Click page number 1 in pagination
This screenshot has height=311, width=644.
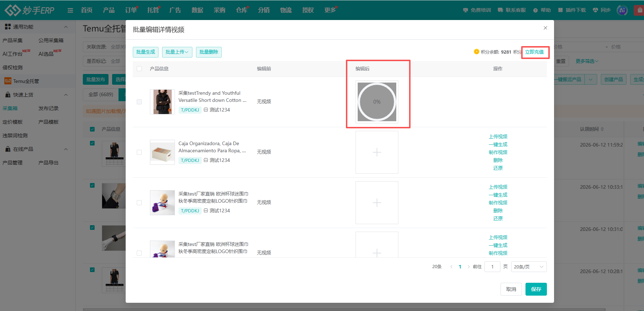(460, 267)
